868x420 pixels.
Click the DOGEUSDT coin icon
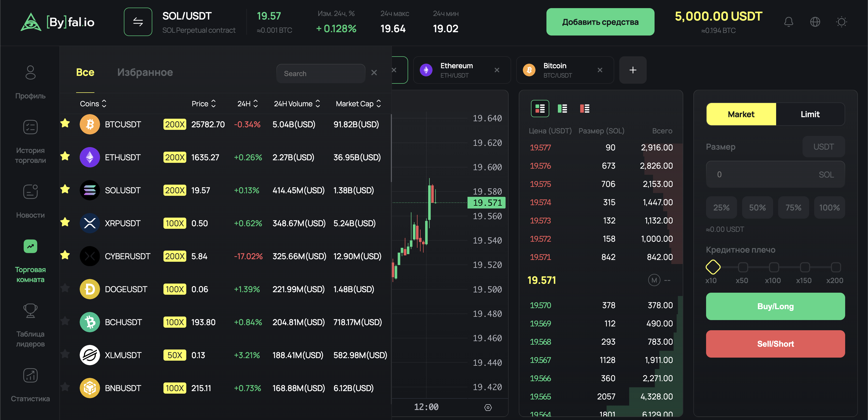coord(90,289)
